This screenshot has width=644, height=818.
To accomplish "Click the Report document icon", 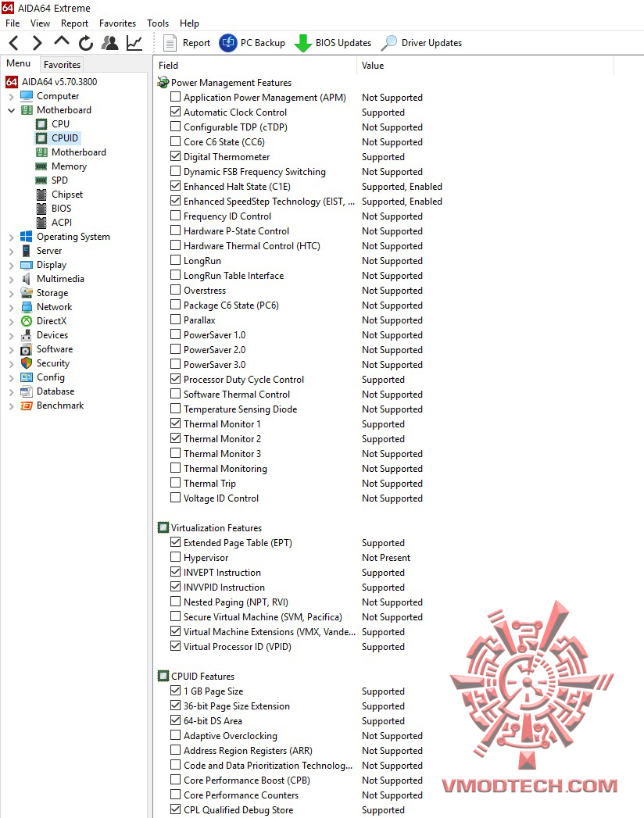I will [x=170, y=43].
